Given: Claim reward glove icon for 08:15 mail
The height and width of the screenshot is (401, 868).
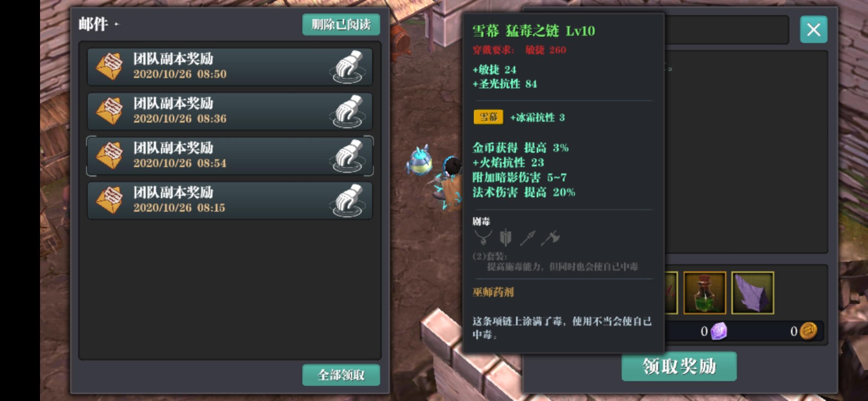Looking at the screenshot, I should [348, 200].
